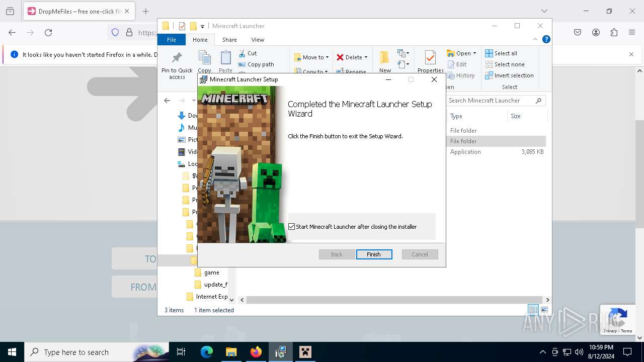644x362 pixels.
Task: Click Explorer's Back navigation arrow
Action: 167,101
